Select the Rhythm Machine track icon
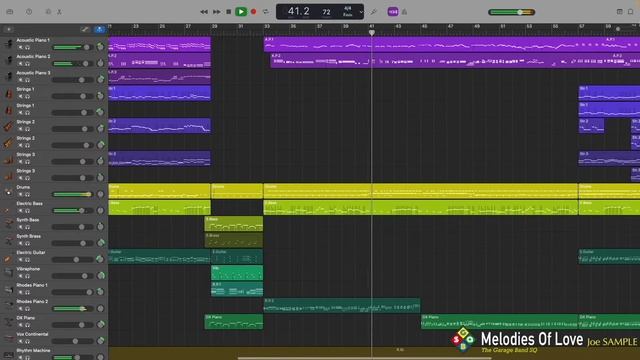 pos(8,354)
